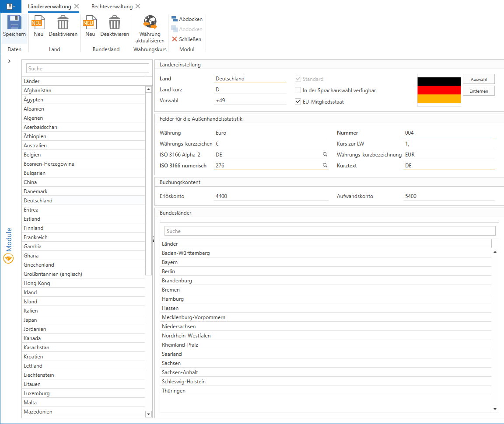Toggle the EU-Mitgliedsstaat checkbox
The image size is (504, 424).
[x=298, y=102]
